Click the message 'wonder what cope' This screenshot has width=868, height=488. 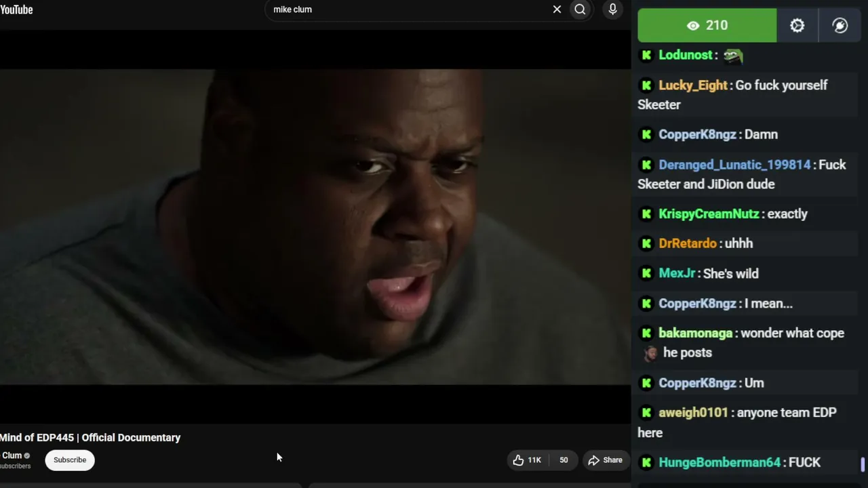(793, 333)
